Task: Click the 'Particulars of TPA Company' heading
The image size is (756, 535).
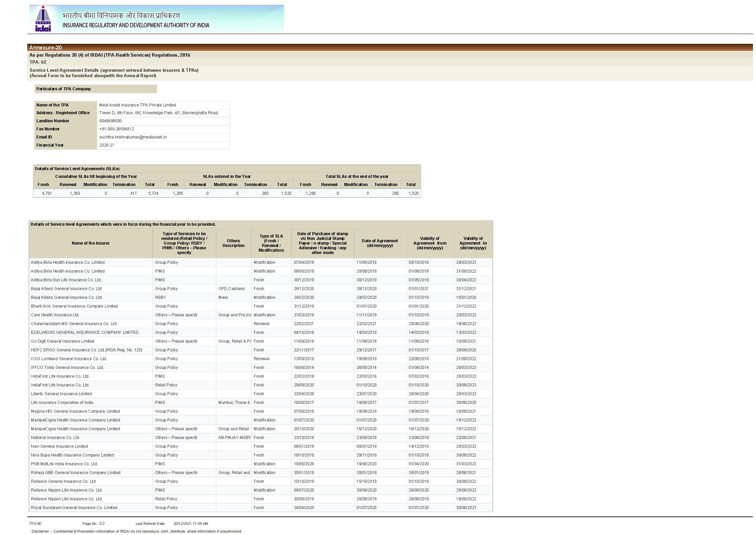Action: pos(64,89)
